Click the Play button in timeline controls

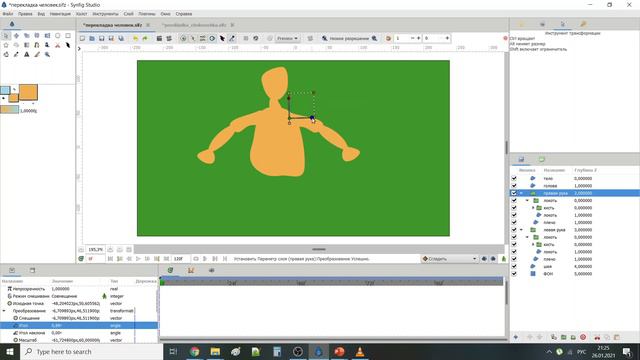point(138,259)
